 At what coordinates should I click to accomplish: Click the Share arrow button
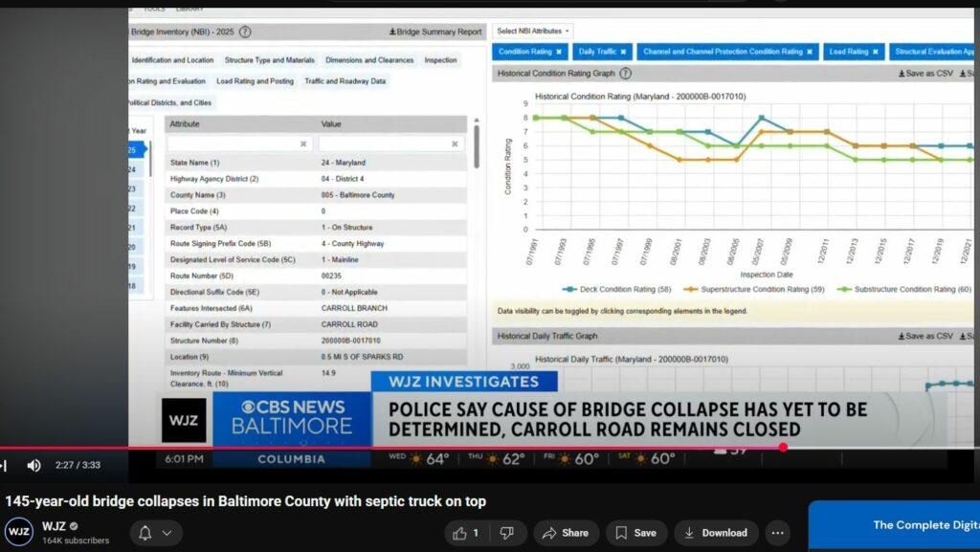(x=565, y=533)
